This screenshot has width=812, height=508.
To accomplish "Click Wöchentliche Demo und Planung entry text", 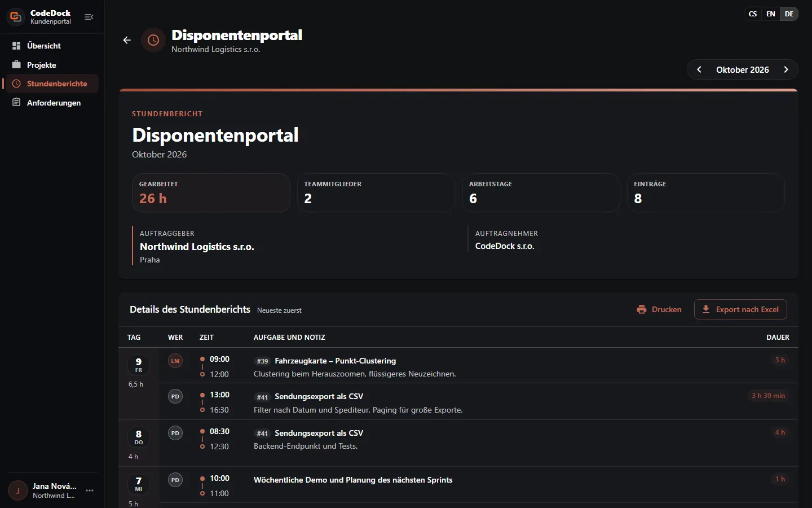I will [353, 480].
